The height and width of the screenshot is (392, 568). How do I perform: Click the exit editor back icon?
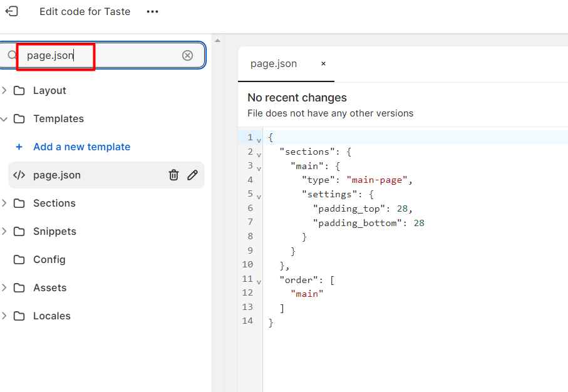(x=11, y=11)
